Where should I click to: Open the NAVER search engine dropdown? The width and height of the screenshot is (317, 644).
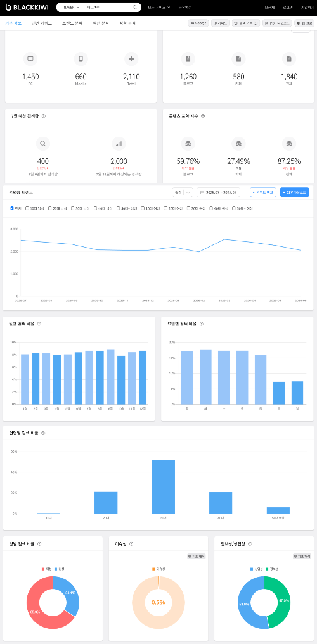tap(72, 8)
